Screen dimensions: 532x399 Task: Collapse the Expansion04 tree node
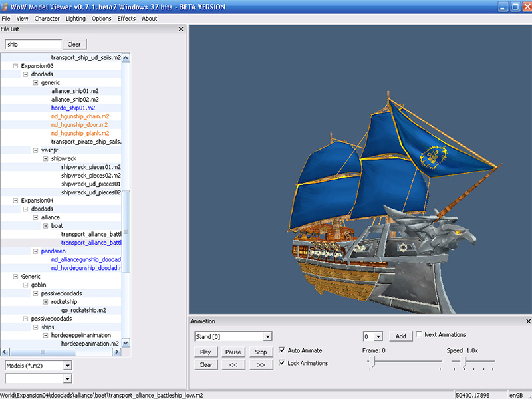click(x=15, y=201)
